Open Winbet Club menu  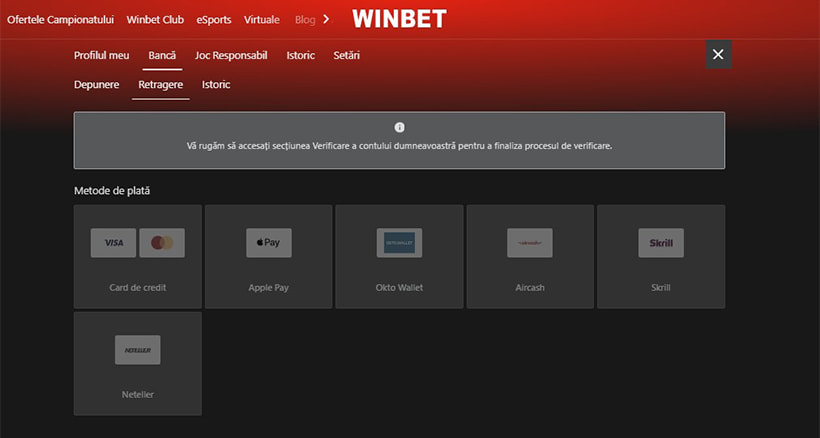[155, 20]
